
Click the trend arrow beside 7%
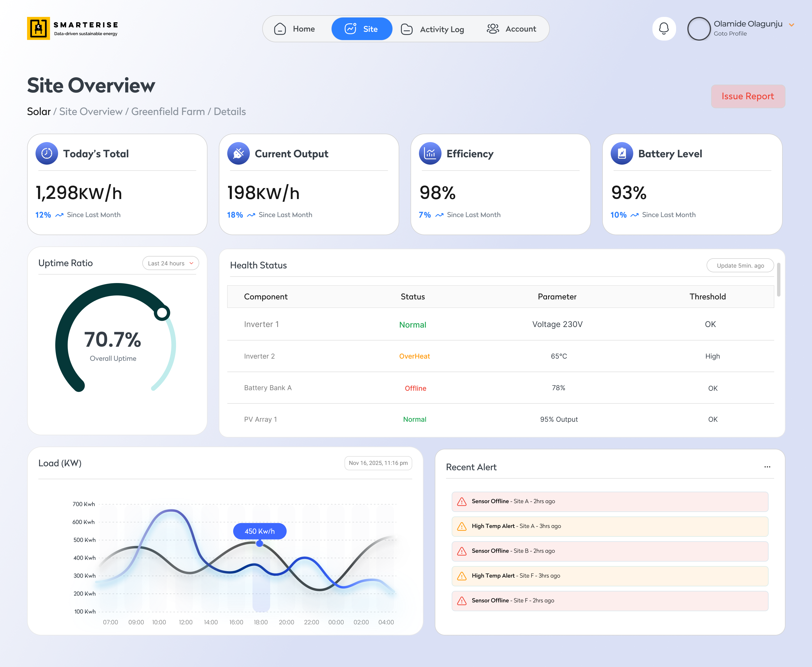click(x=439, y=215)
